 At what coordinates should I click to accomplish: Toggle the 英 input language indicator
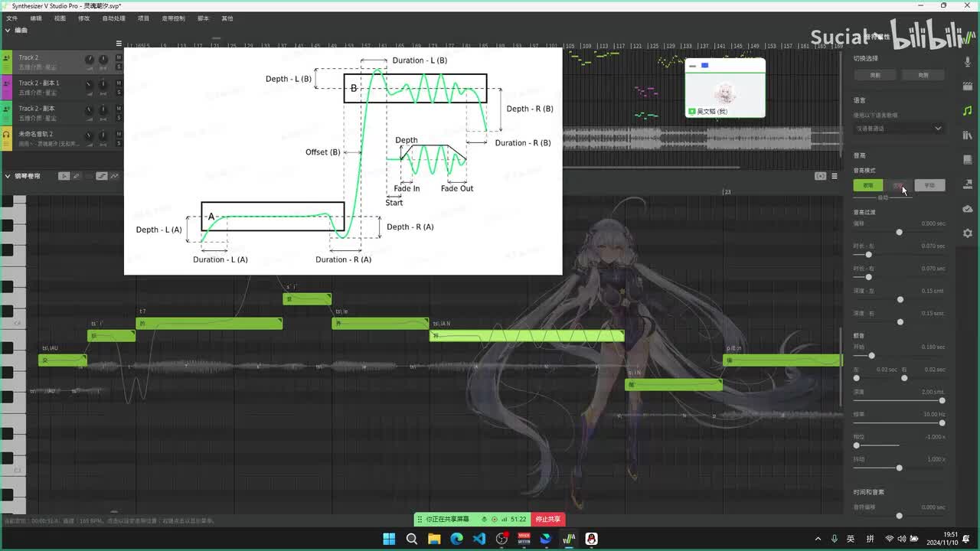(x=851, y=539)
